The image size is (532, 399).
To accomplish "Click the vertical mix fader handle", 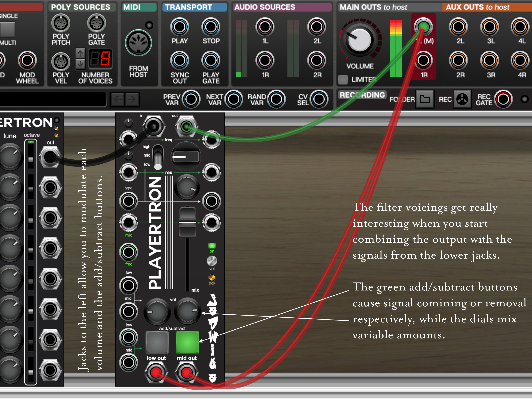I will click(x=187, y=222).
